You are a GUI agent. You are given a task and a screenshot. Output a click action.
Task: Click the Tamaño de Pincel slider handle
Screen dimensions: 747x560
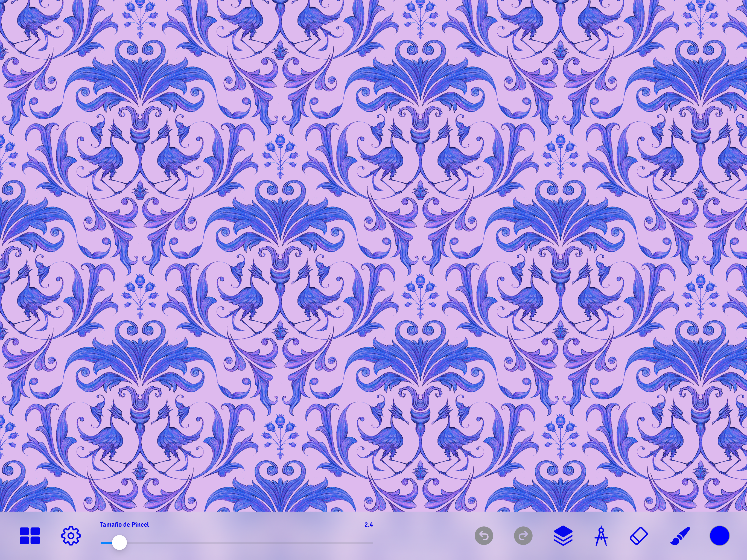click(119, 543)
